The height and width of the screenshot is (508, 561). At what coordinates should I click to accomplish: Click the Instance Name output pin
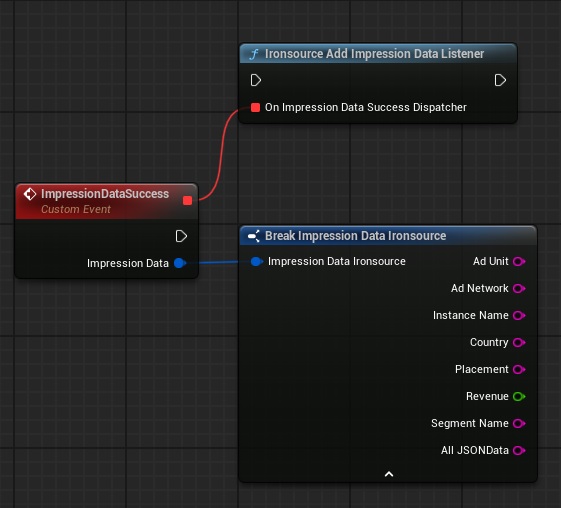pos(519,316)
